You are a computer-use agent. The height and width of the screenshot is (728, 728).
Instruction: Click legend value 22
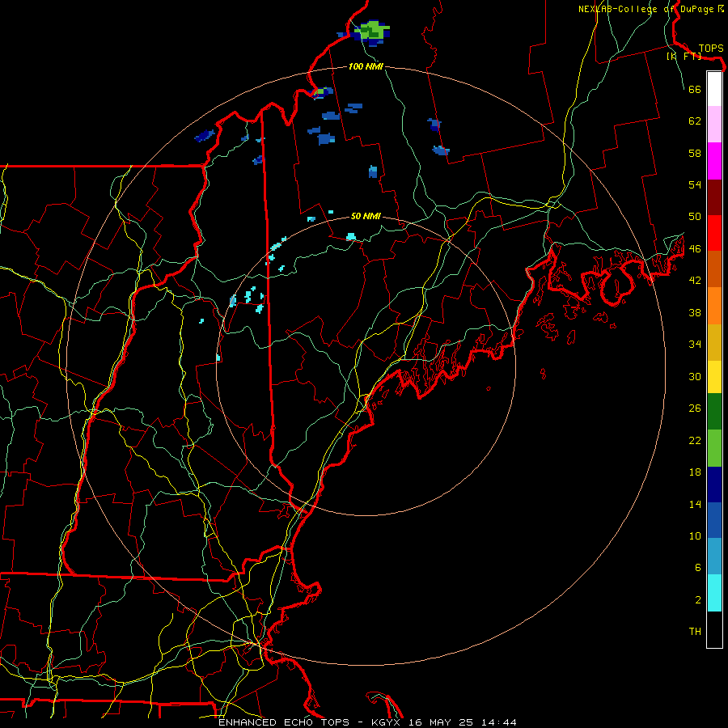tap(695, 440)
